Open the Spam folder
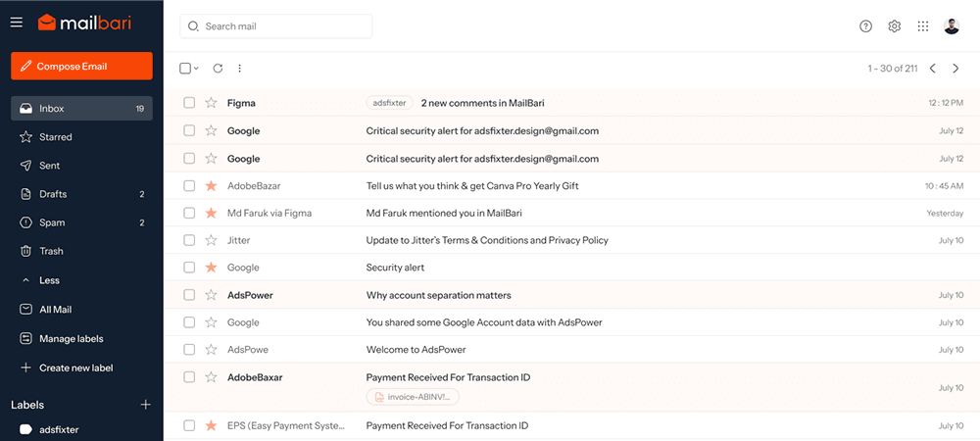Screen dimensions: 980x441 (x=81, y=223)
